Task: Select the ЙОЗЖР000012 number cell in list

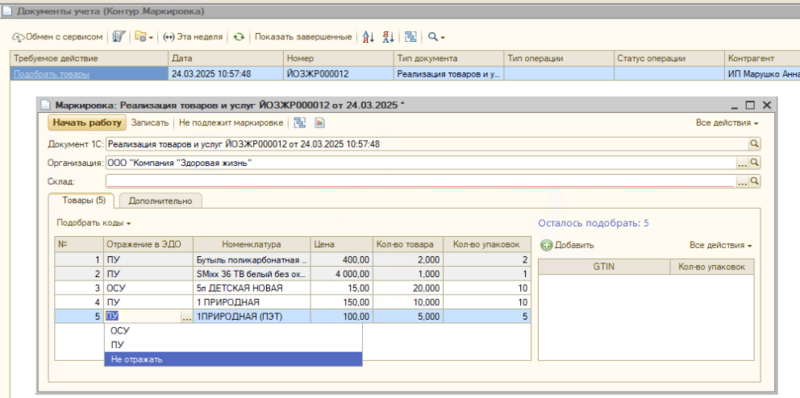Action: click(339, 74)
